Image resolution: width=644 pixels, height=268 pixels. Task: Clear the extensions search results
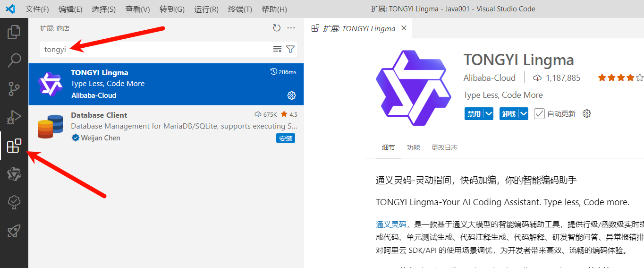point(277,49)
